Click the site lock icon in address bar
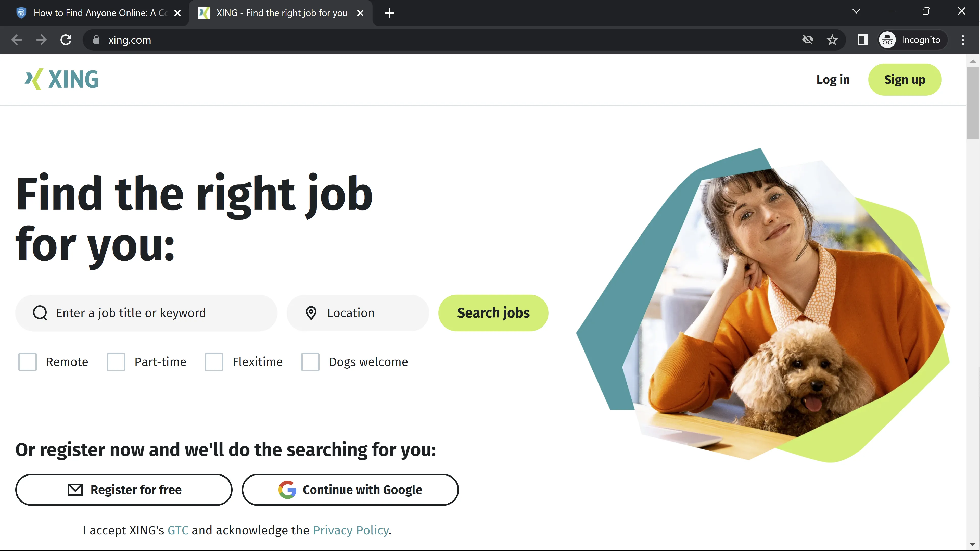 click(x=96, y=40)
